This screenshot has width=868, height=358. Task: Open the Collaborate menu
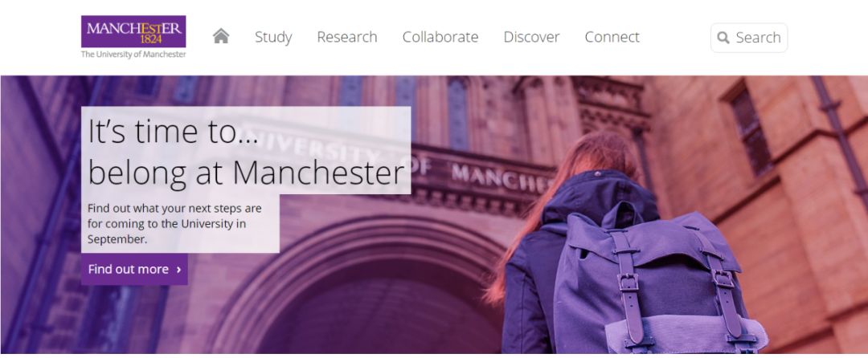pyautogui.click(x=440, y=37)
